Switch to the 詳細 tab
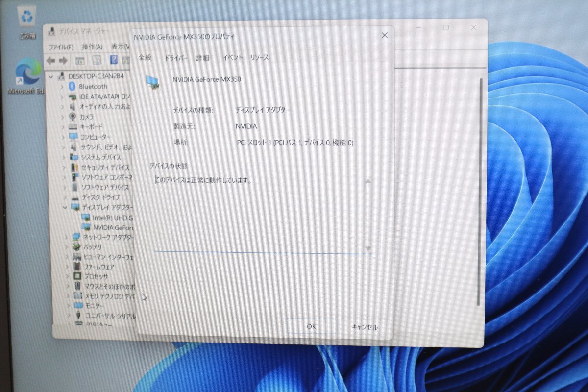The height and width of the screenshot is (392, 588). pos(203,58)
